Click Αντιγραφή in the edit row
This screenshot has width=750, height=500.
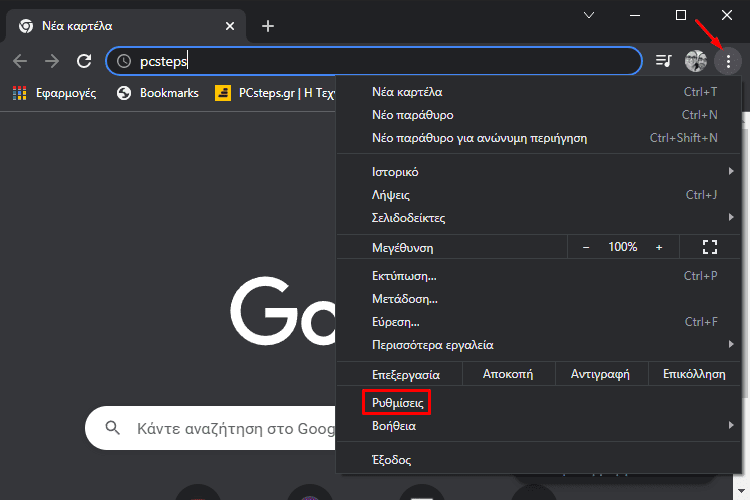(x=600, y=374)
